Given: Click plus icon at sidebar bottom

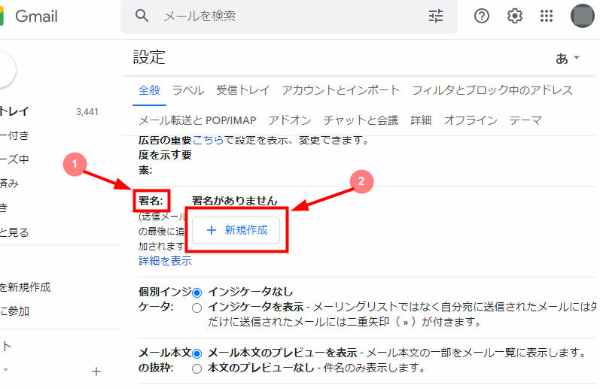Looking at the screenshot, I should click(x=96, y=372).
